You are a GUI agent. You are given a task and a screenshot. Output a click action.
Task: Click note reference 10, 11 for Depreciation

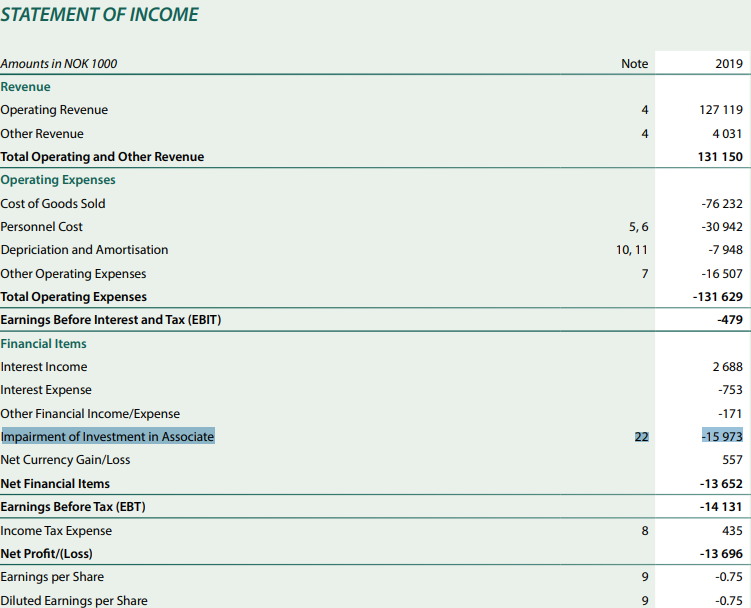[632, 250]
